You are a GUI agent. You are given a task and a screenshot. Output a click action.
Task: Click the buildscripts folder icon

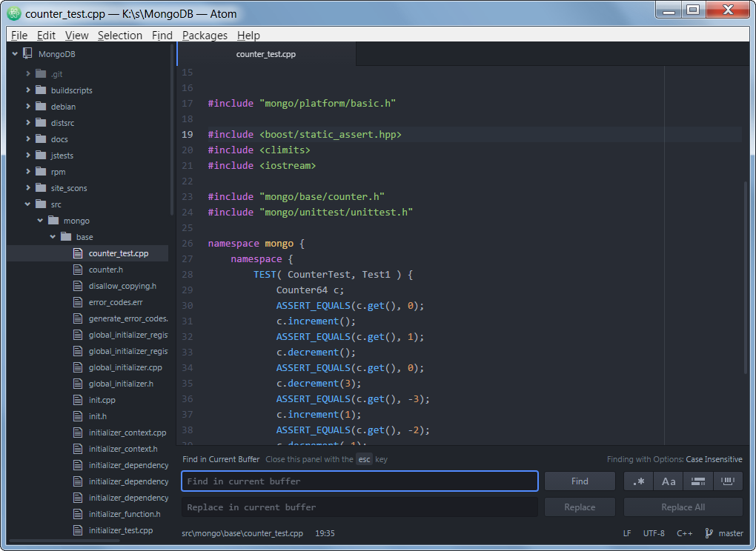tap(41, 90)
